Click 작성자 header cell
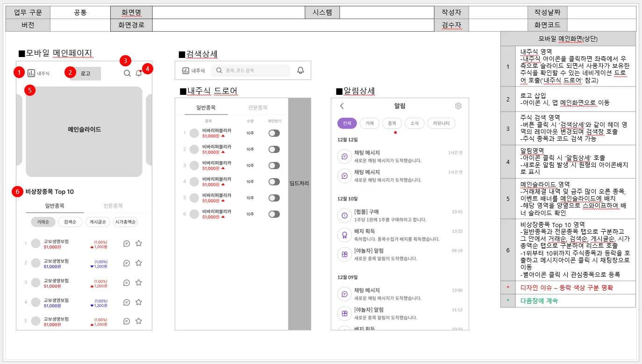This screenshot has height=364, width=642. (451, 13)
